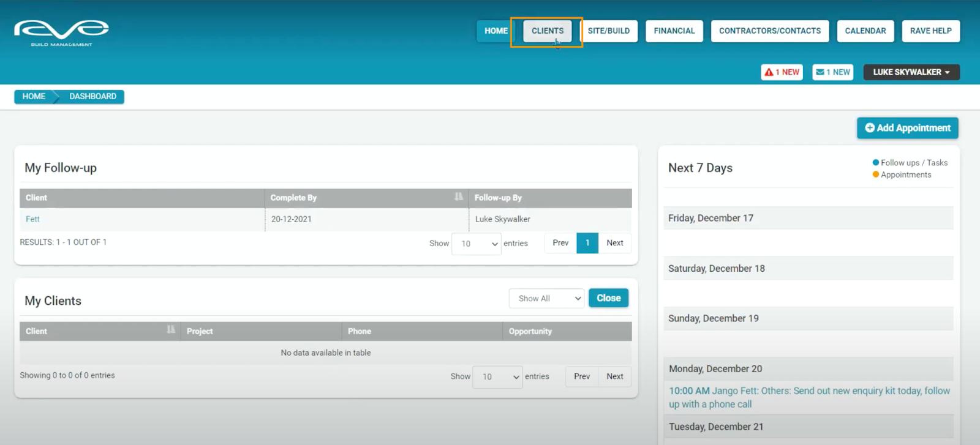980x445 pixels.
Task: Sort by the Follow-up By column header
Action: pos(550,198)
